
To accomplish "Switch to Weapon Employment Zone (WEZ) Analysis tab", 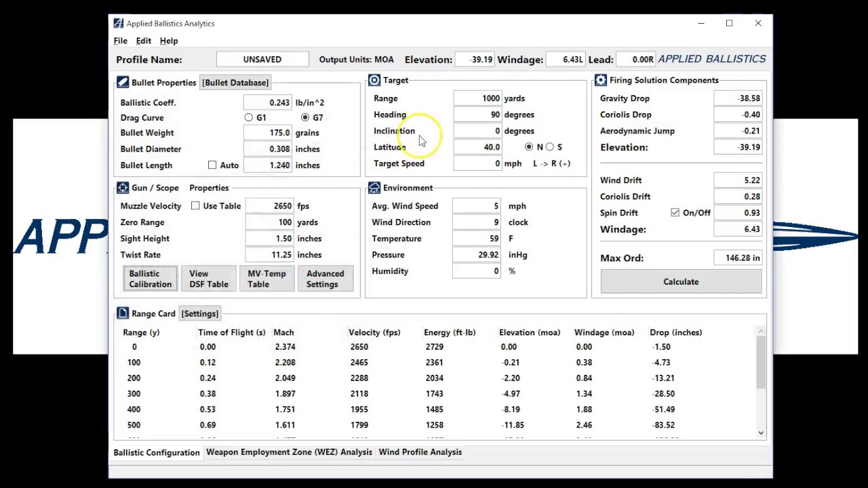I will (289, 452).
